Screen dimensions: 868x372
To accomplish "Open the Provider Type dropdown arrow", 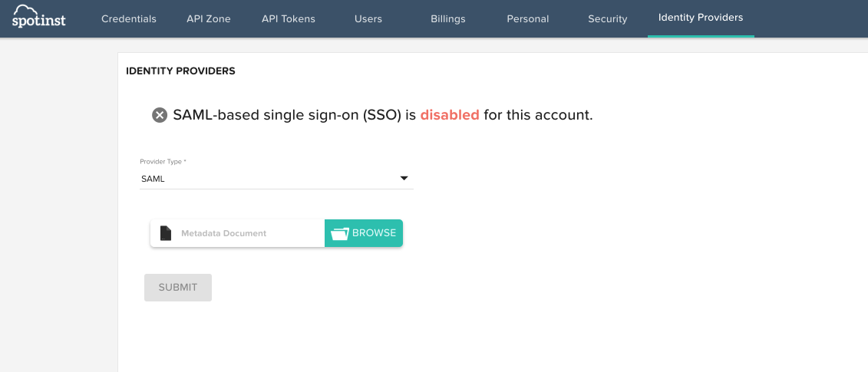I will click(404, 179).
